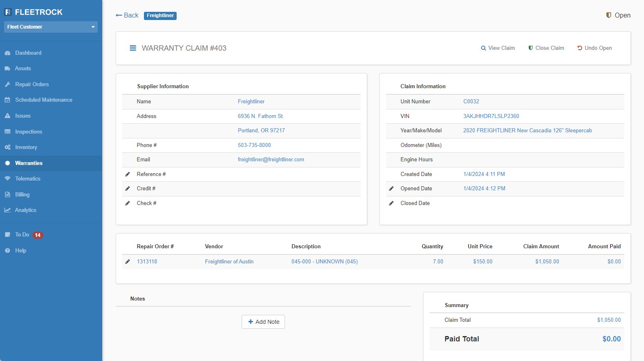
Task: Click the Freightliner tag badge
Action: 160,16
